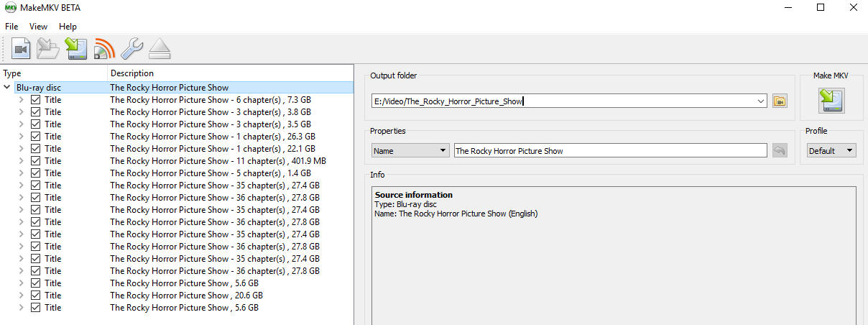Open the View menu
Image resolution: width=868 pixels, height=325 pixels.
coord(39,26)
